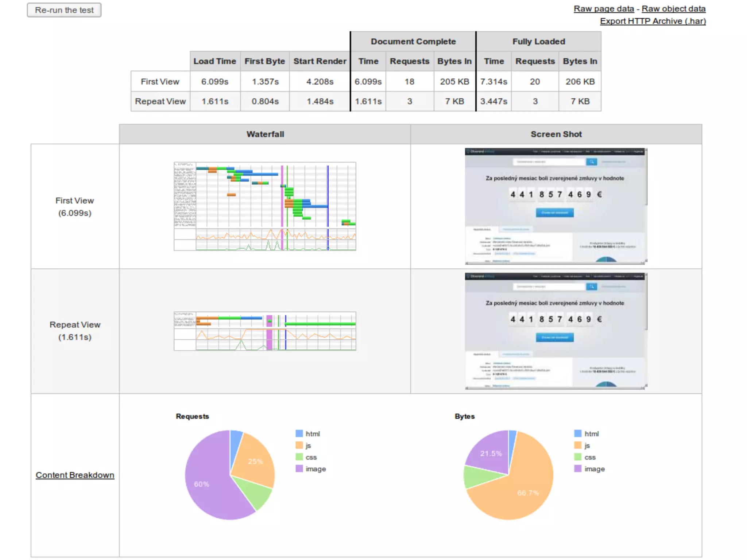Click css legend swatch in Requests chart
The width and height of the screenshot is (747, 560).
tap(299, 457)
